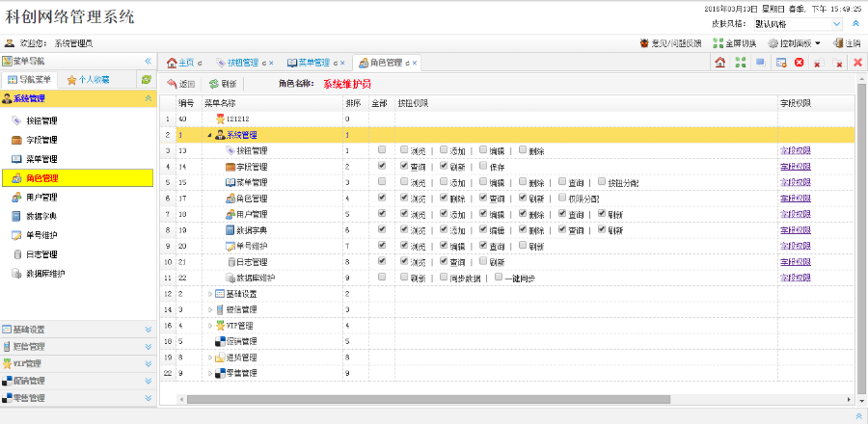
Task: Open 按钮管理 from the left sidebar
Action: (x=41, y=120)
